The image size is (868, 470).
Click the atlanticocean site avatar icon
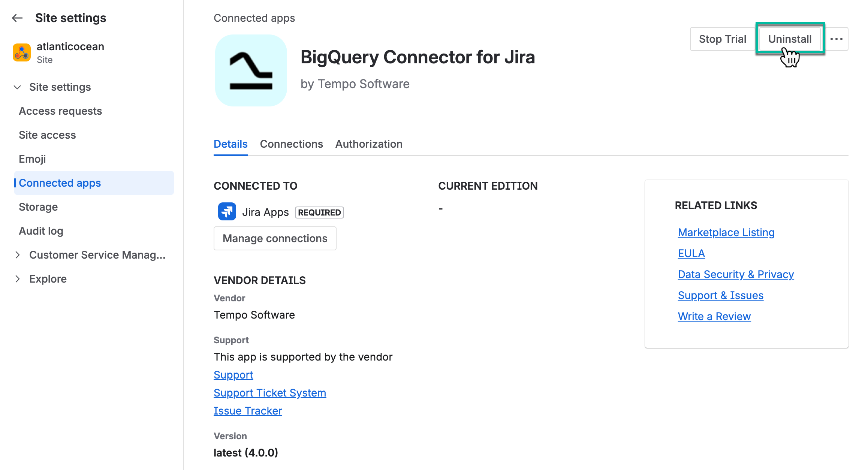[21, 52]
